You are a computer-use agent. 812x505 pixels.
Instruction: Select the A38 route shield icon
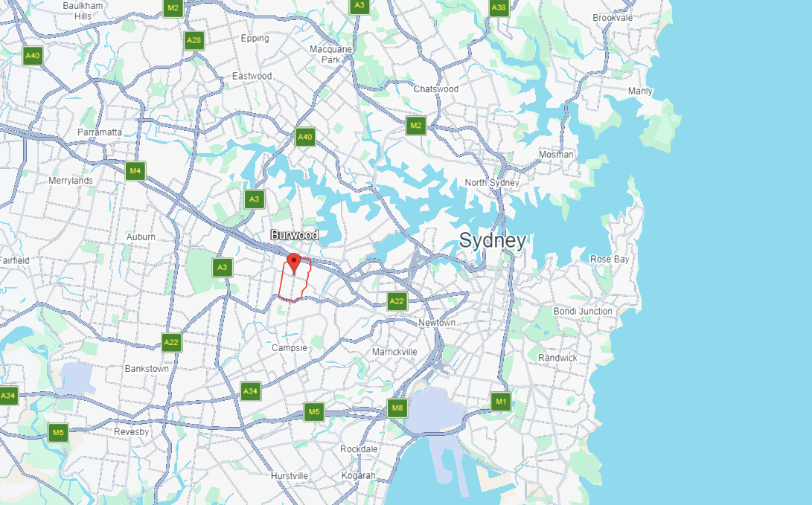tap(499, 7)
